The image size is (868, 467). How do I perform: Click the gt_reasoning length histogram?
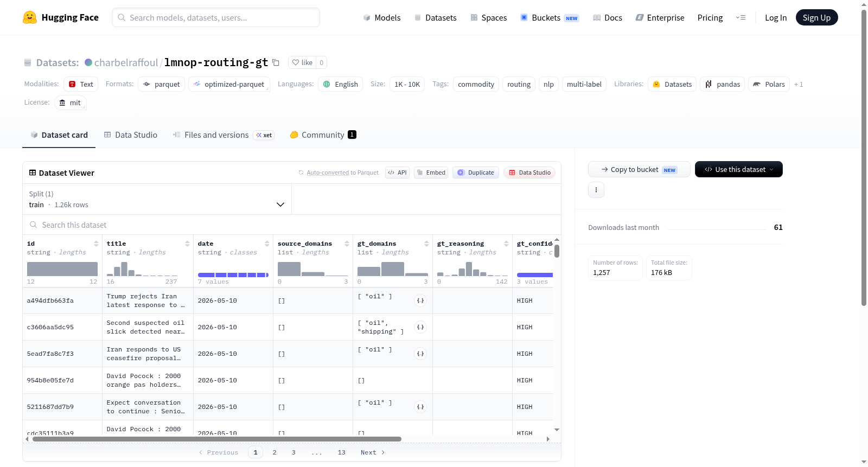pyautogui.click(x=473, y=268)
